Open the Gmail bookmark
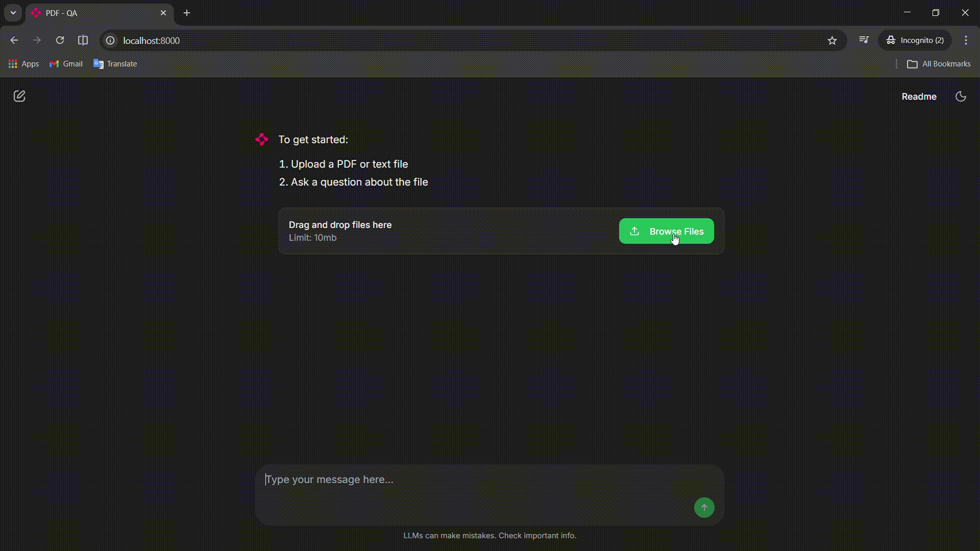 click(x=66, y=64)
